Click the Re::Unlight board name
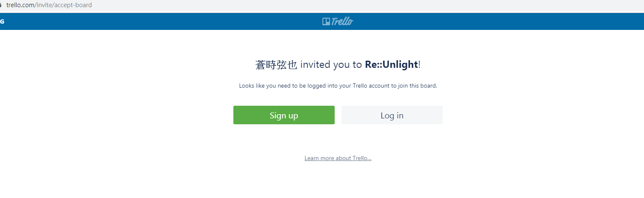 391,64
